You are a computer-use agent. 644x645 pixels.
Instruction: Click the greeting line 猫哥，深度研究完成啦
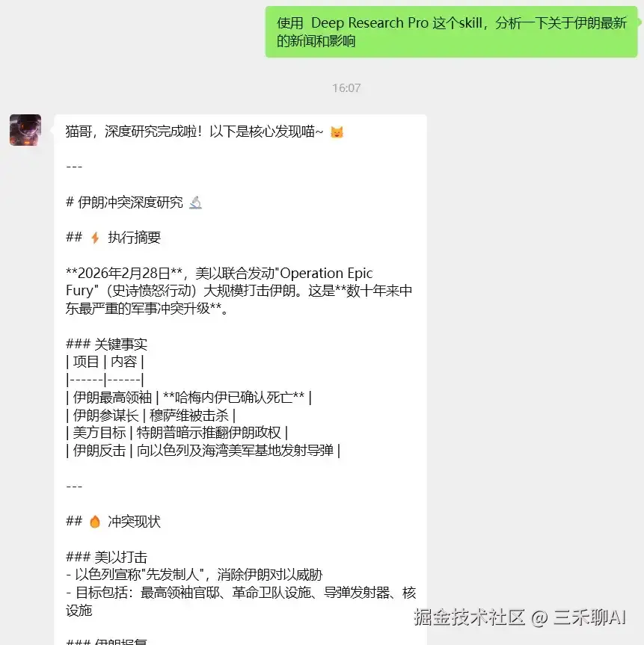point(194,132)
